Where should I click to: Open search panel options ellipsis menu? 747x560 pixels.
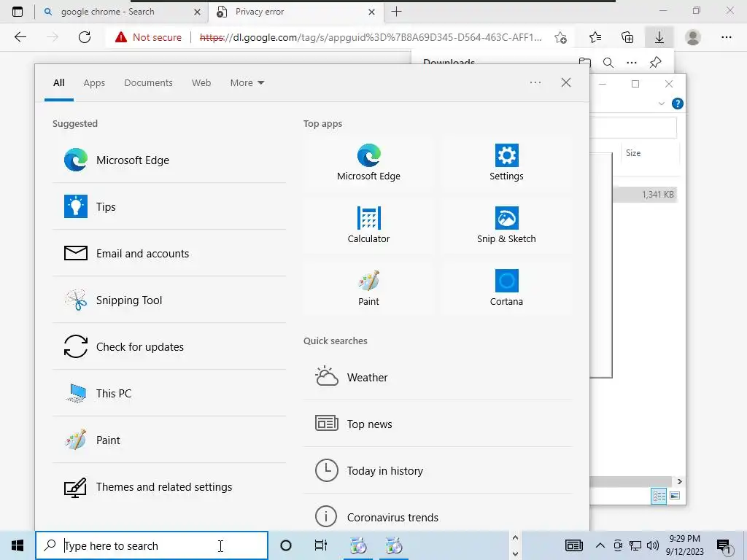click(535, 82)
